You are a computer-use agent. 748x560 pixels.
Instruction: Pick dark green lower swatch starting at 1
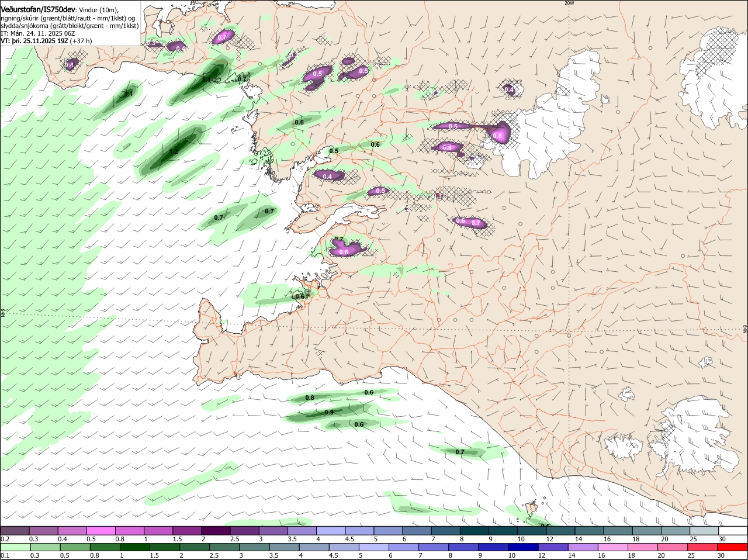(x=134, y=547)
